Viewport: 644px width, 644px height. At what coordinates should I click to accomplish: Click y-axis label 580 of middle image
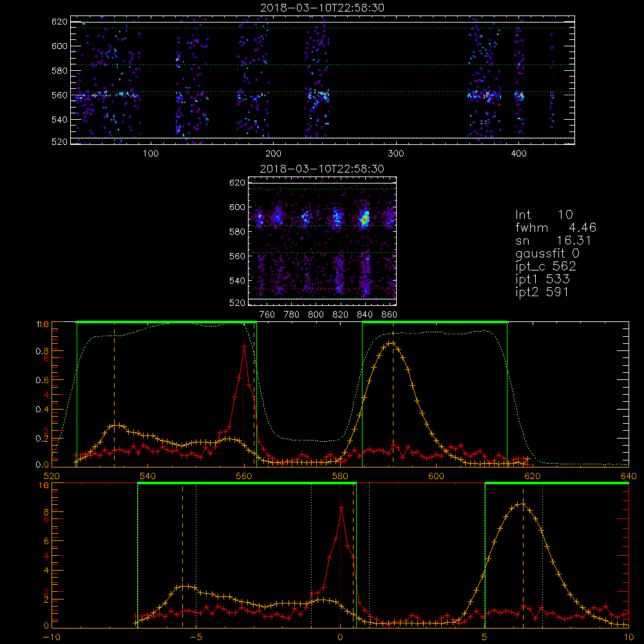point(237,232)
